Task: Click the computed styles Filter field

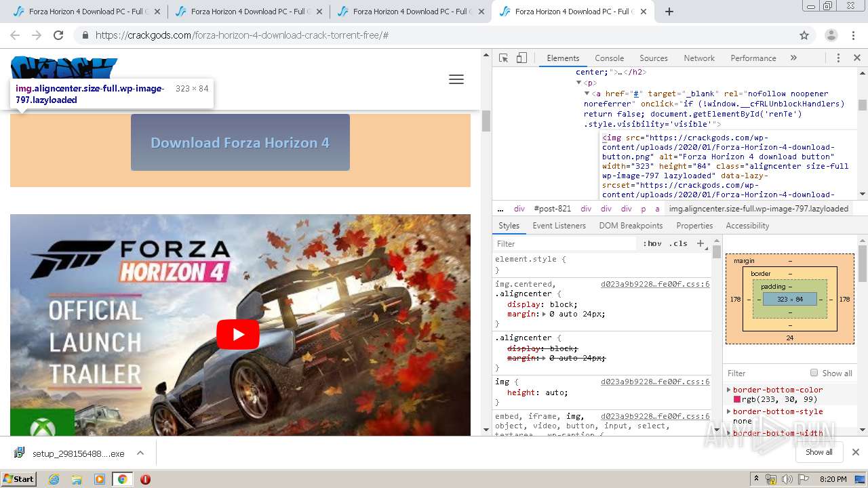Action: tap(764, 373)
